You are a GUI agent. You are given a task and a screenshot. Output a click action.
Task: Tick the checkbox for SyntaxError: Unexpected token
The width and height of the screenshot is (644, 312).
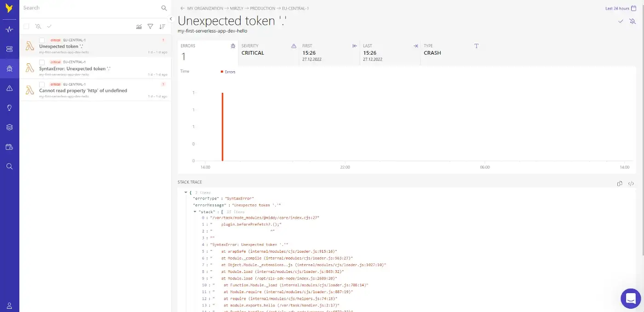coord(42,62)
